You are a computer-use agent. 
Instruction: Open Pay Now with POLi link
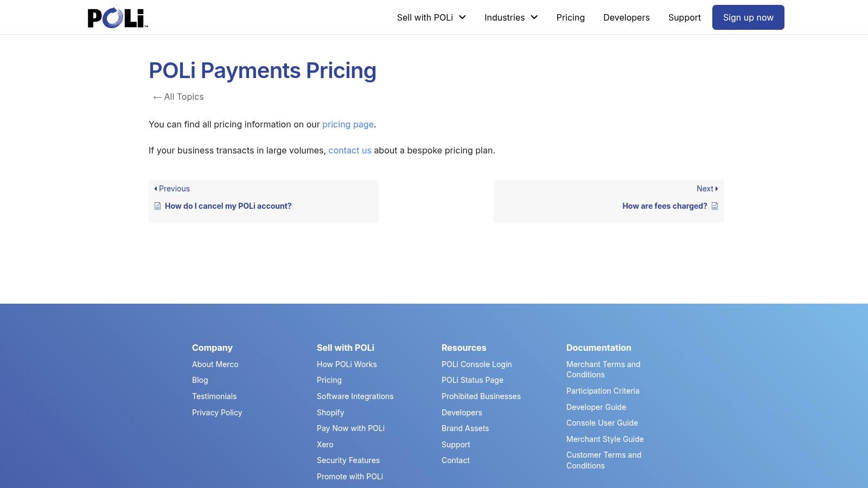[350, 428]
